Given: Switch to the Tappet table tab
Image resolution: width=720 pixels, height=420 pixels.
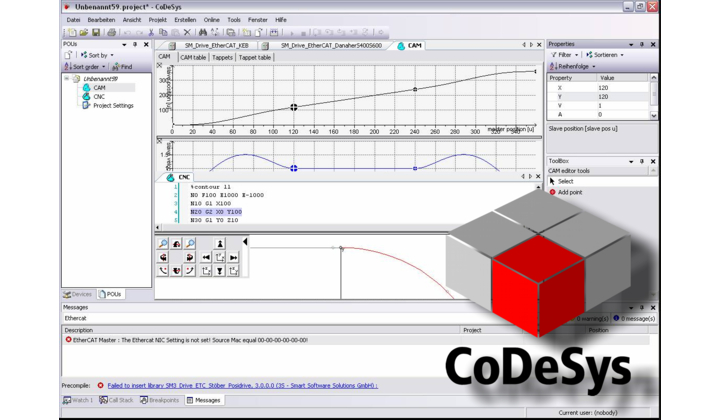Looking at the screenshot, I should 255,57.
